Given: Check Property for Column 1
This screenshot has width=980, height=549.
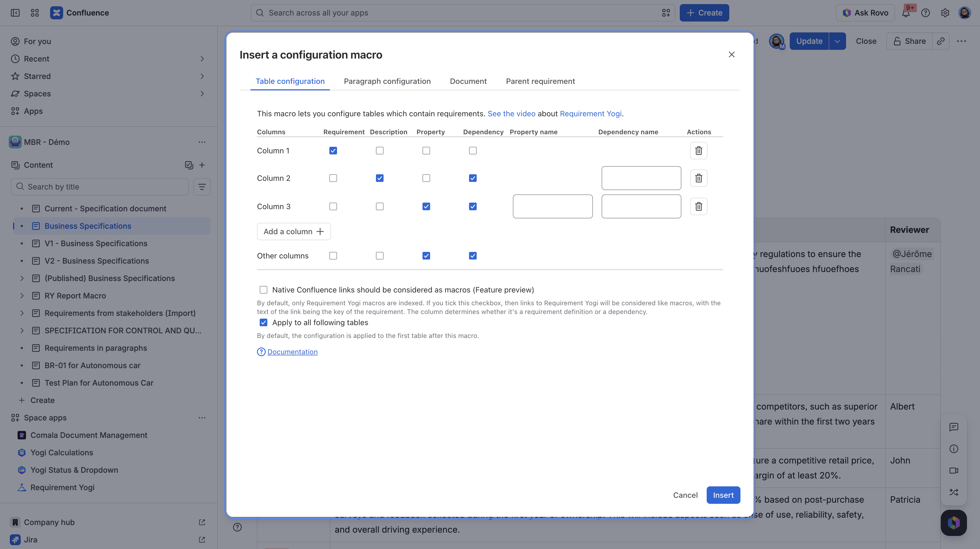Looking at the screenshot, I should [426, 151].
